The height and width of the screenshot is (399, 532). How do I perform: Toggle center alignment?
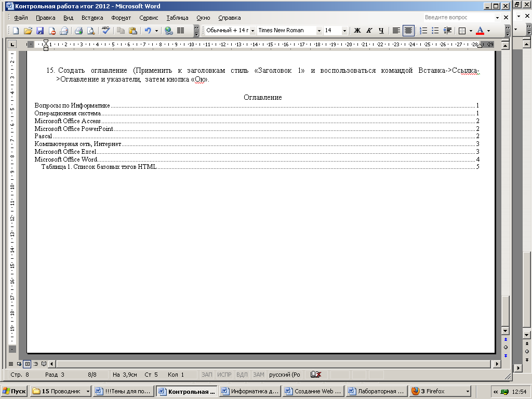(x=408, y=31)
